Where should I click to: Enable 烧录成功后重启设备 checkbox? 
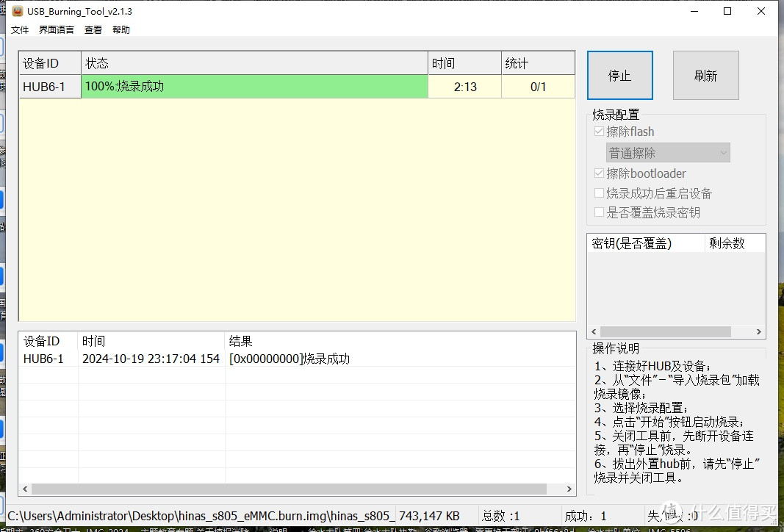600,193
